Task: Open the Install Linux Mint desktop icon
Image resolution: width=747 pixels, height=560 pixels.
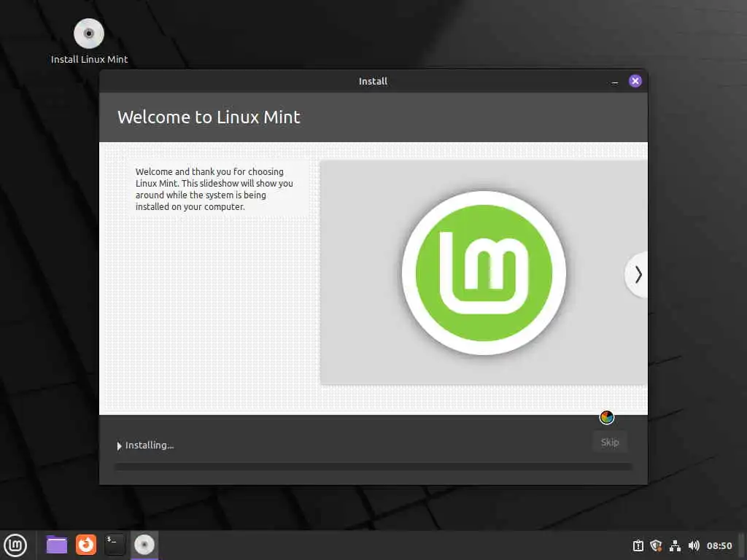Action: click(89, 41)
